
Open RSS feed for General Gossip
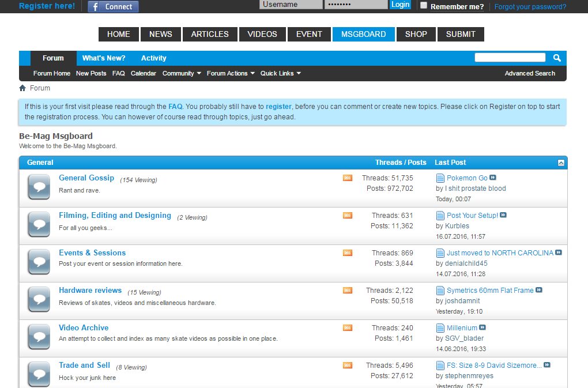pyautogui.click(x=347, y=178)
